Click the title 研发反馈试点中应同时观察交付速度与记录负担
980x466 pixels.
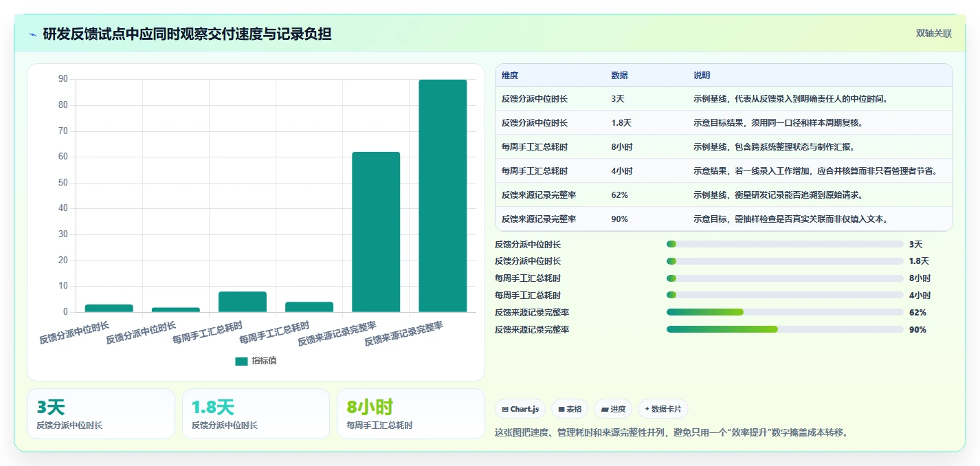[187, 34]
